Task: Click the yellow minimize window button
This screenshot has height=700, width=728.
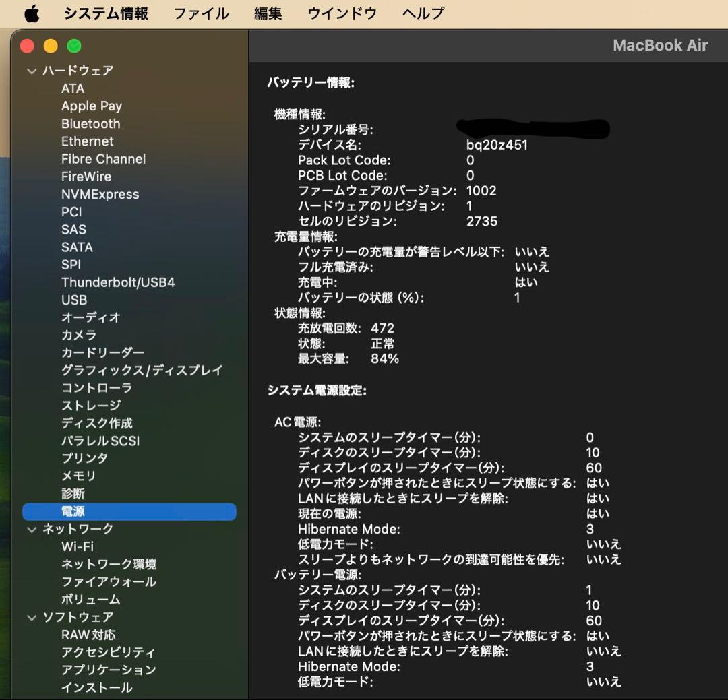Action: pyautogui.click(x=51, y=46)
